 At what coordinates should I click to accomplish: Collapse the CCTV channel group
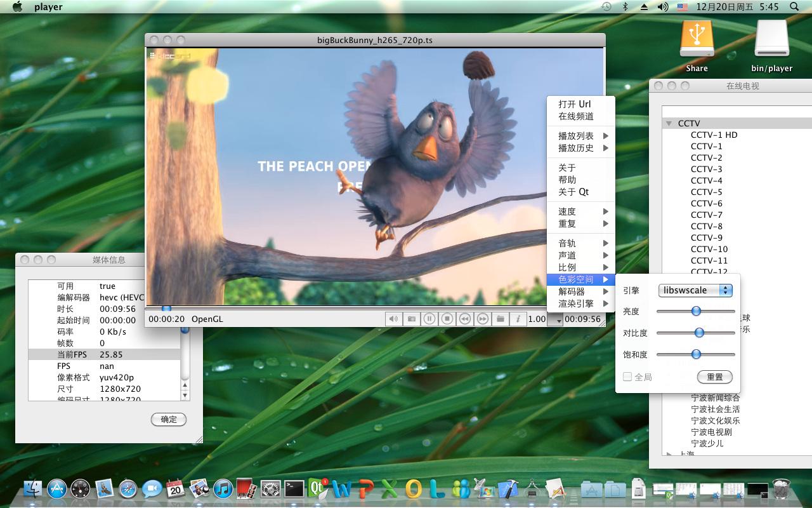(669, 123)
